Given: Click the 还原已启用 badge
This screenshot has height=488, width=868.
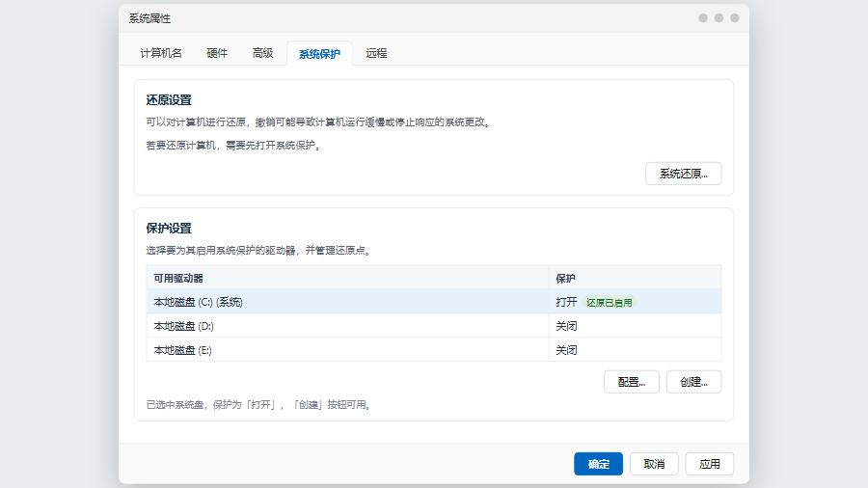Looking at the screenshot, I should (609, 303).
